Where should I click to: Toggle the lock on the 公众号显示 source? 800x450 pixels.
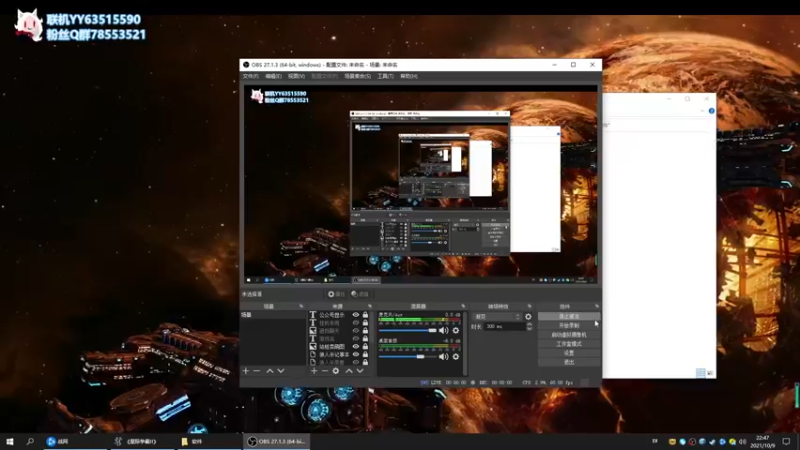click(365, 315)
